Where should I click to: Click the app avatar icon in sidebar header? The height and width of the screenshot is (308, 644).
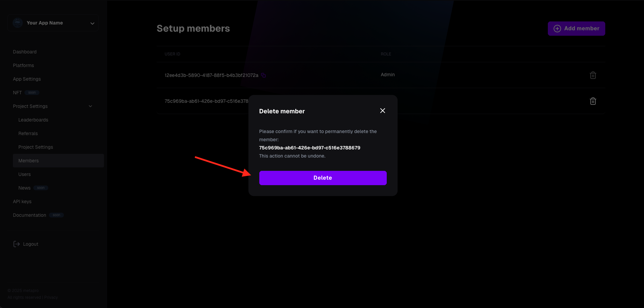(x=18, y=23)
